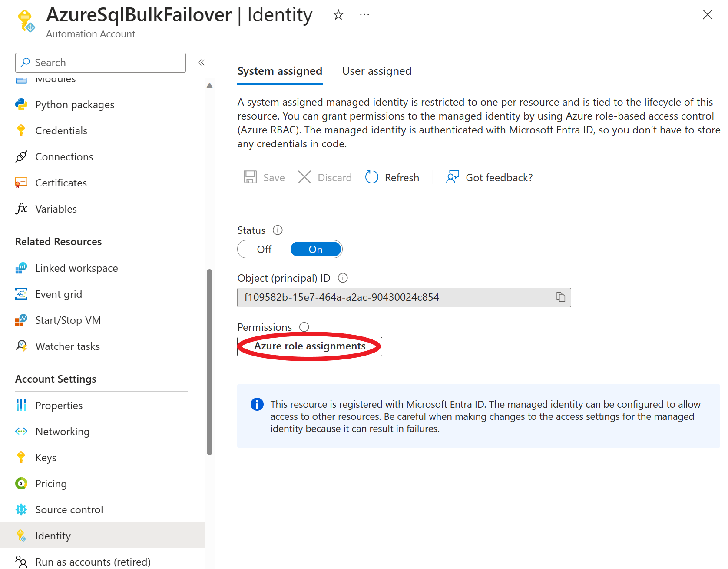Open Connections plug icon
Viewport: 728px width, 569px height.
click(21, 156)
